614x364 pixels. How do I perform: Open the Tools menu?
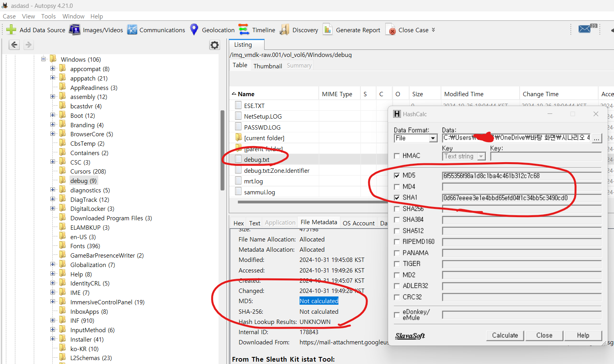click(48, 16)
